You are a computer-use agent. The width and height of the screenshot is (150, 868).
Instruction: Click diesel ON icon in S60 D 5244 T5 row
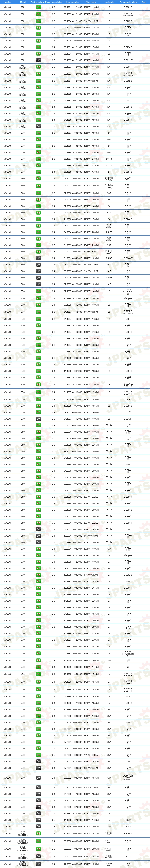39,284
